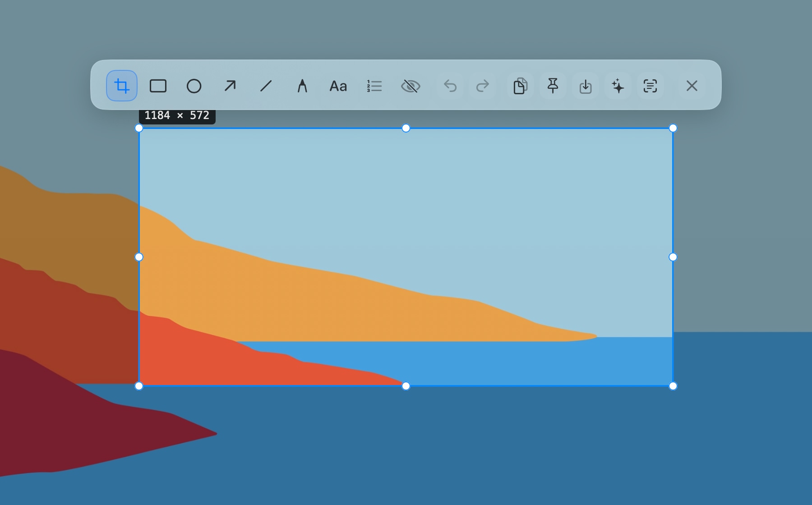
Task: Save the screenshot to file
Action: tap(586, 86)
